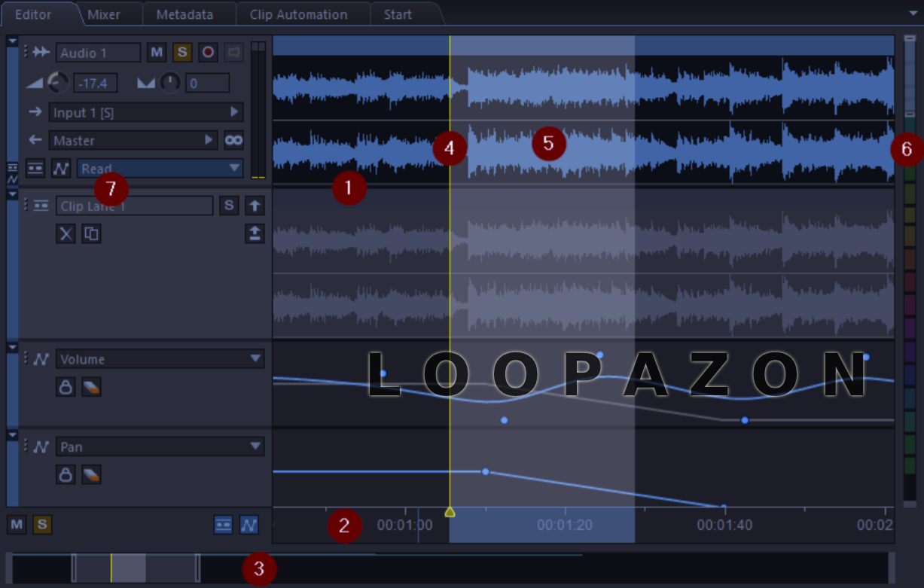Toggle the global mute button below the track list
924x588 pixels.
point(17,524)
